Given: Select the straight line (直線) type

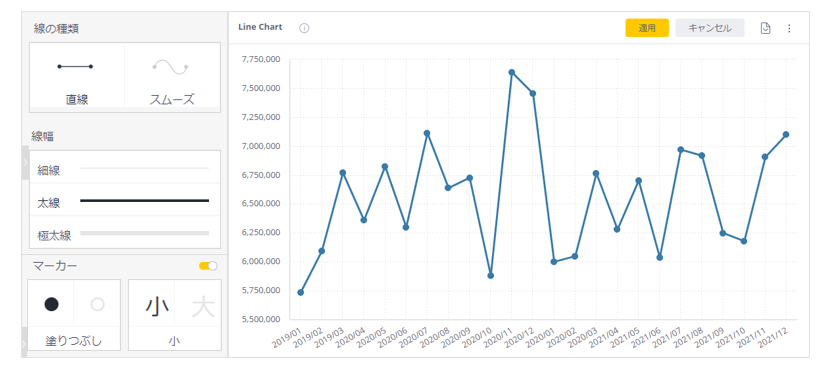Looking at the screenshot, I should point(77,74).
